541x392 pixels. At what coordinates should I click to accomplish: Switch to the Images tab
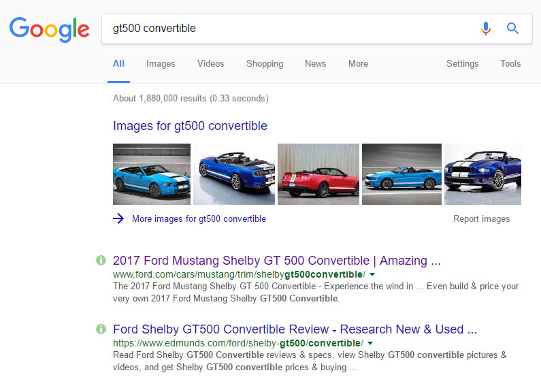(161, 64)
